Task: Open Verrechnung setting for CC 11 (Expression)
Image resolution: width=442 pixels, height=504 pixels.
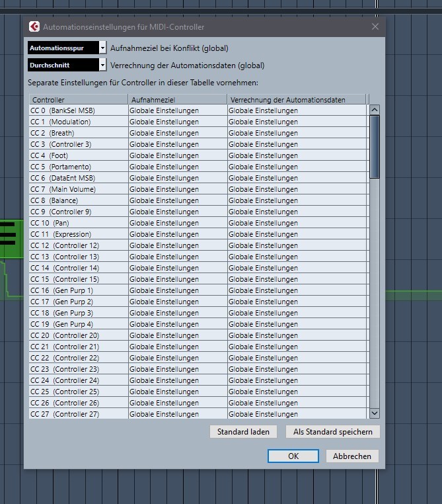Action: [x=296, y=234]
